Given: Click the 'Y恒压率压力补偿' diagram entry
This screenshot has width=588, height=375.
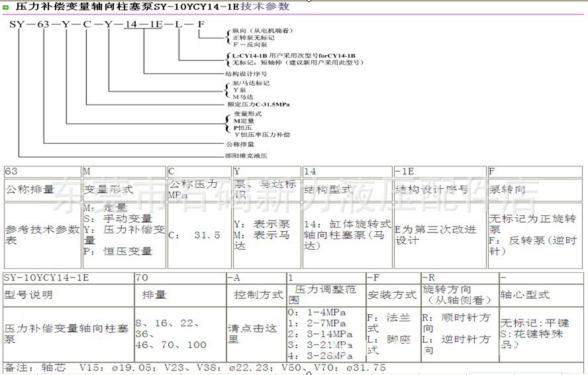Looking at the screenshot, I should (262, 134).
